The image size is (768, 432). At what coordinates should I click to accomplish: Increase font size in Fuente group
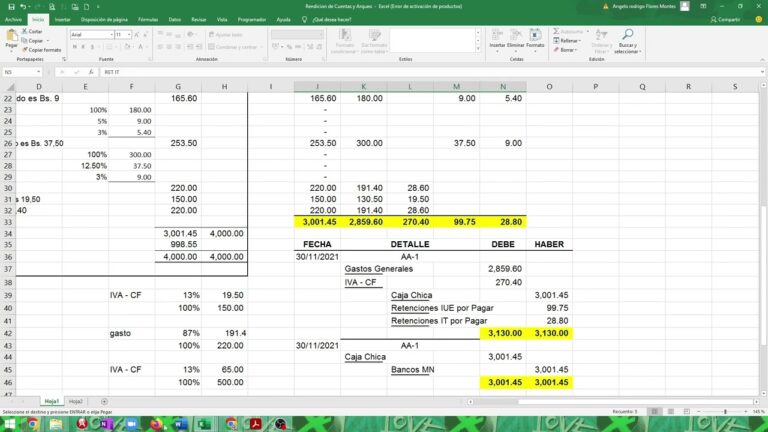point(137,35)
